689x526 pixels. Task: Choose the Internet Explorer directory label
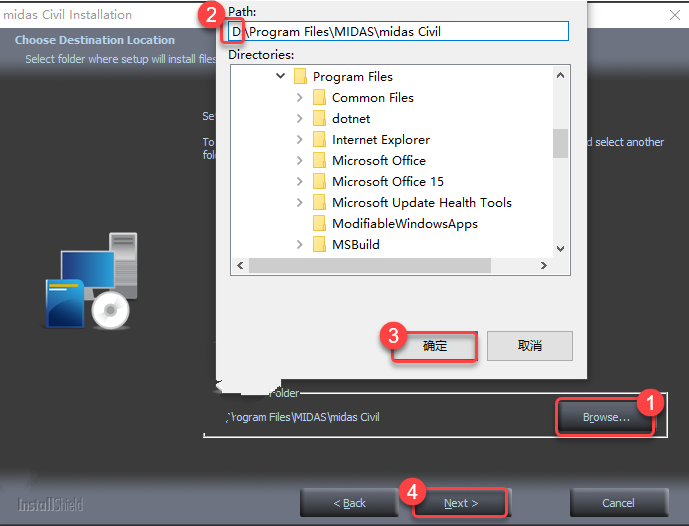click(381, 140)
